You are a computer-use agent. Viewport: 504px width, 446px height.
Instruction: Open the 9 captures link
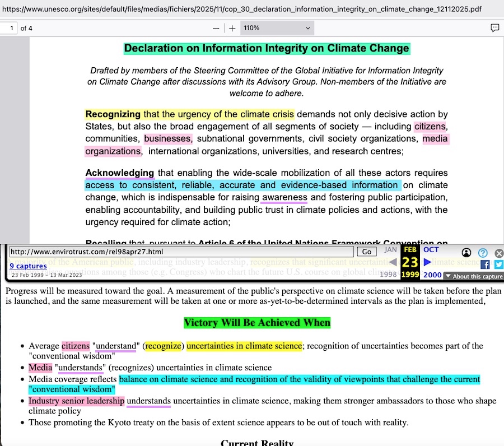point(28,266)
